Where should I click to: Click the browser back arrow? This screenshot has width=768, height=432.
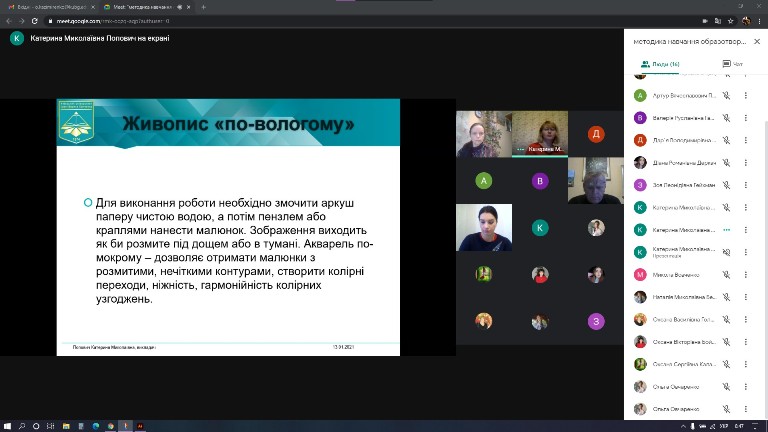click(8, 20)
